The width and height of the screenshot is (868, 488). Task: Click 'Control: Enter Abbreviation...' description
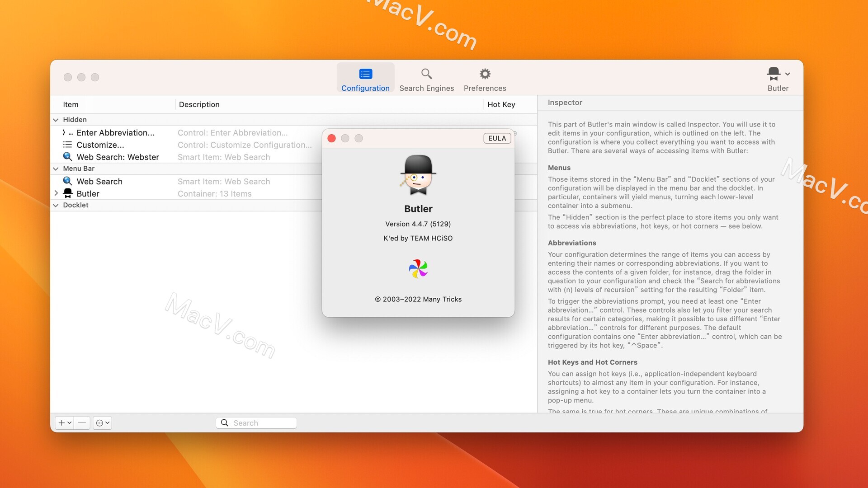click(232, 132)
